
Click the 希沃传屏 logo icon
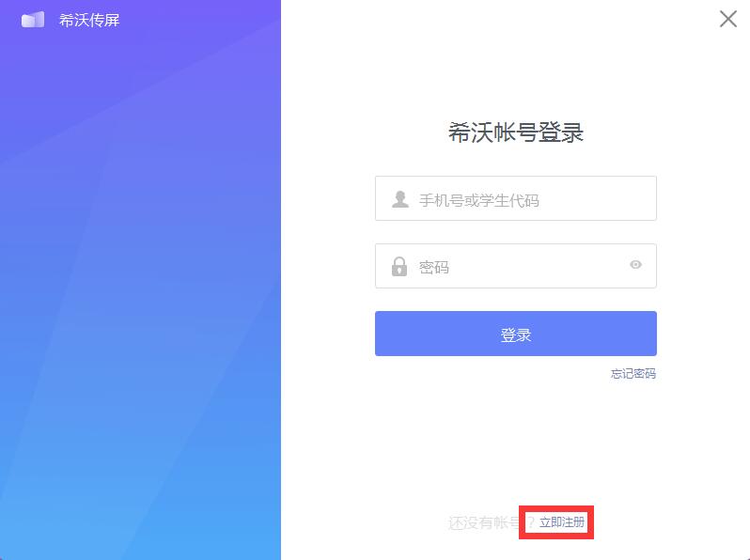[33, 20]
